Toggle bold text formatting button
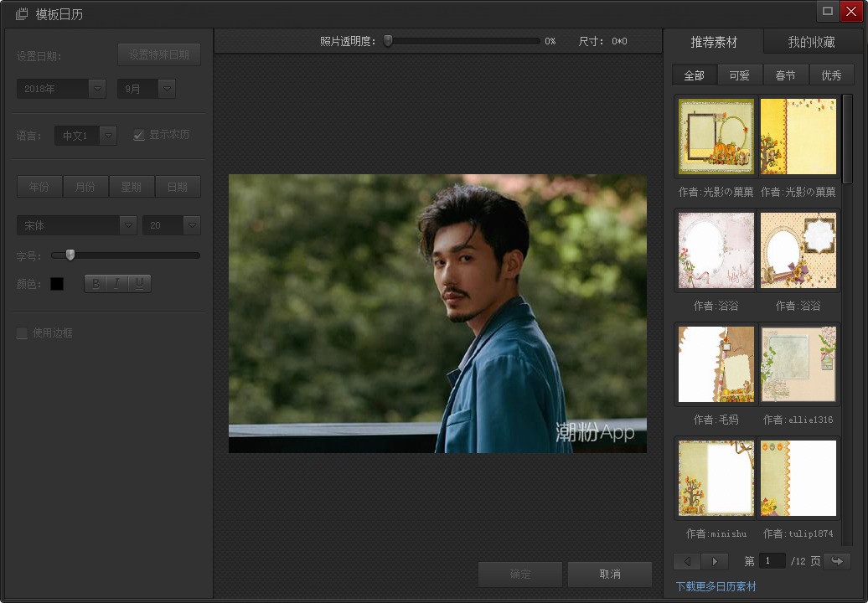Screen dimensions: 868x603 (96, 284)
